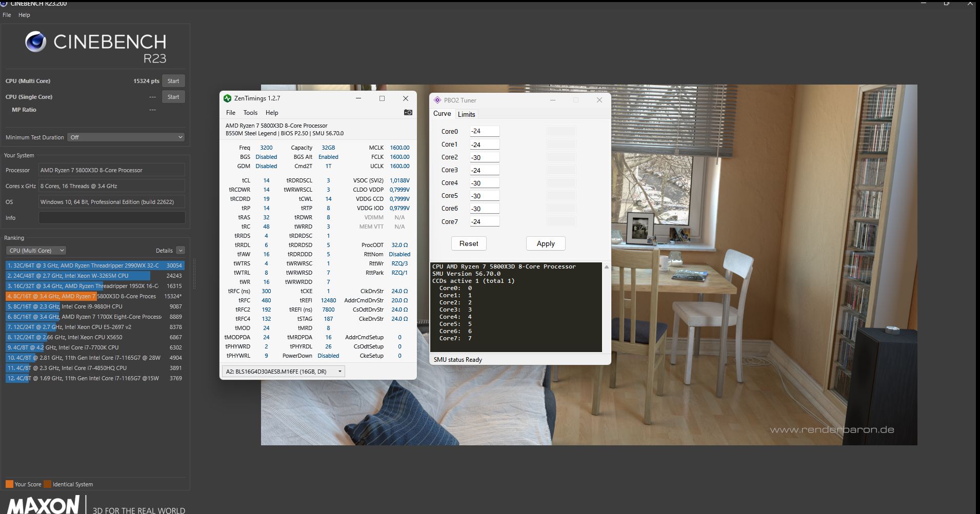
Task: Open Cinebench Help menu
Action: point(24,15)
